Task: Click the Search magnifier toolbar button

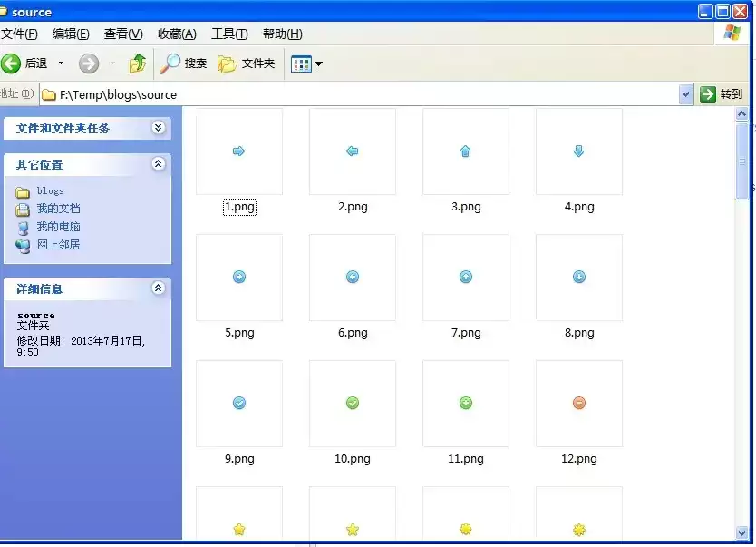Action: coord(183,63)
